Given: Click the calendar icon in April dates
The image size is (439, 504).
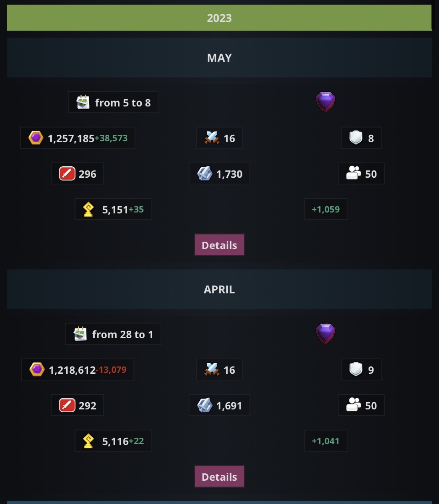Looking at the screenshot, I should [80, 334].
